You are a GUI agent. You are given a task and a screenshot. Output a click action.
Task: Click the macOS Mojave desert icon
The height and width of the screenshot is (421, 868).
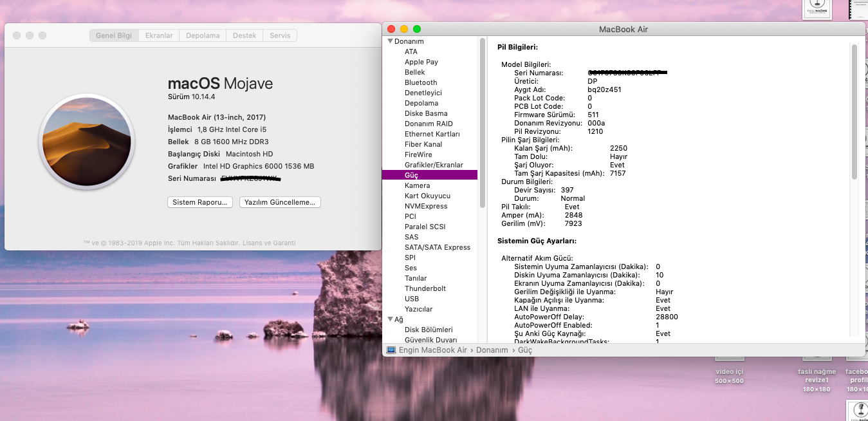pos(87,142)
